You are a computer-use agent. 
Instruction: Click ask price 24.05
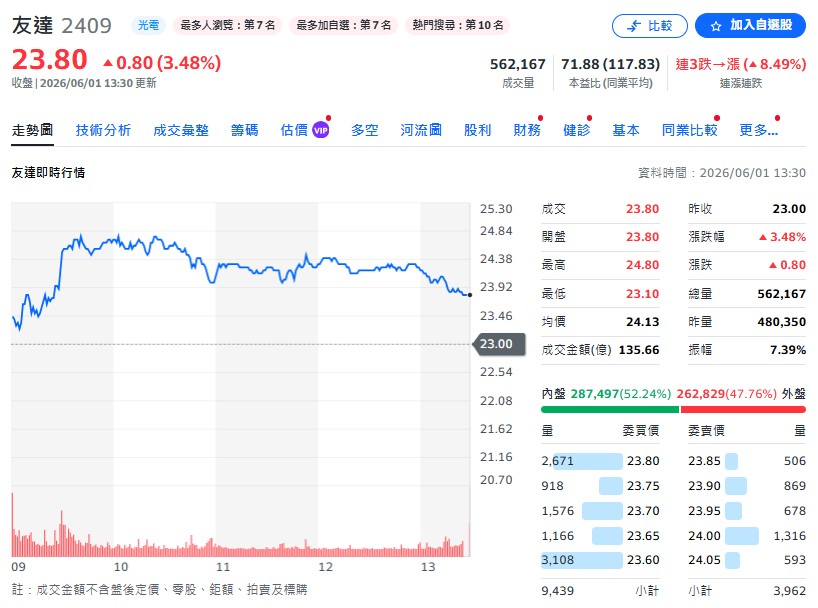(704, 560)
